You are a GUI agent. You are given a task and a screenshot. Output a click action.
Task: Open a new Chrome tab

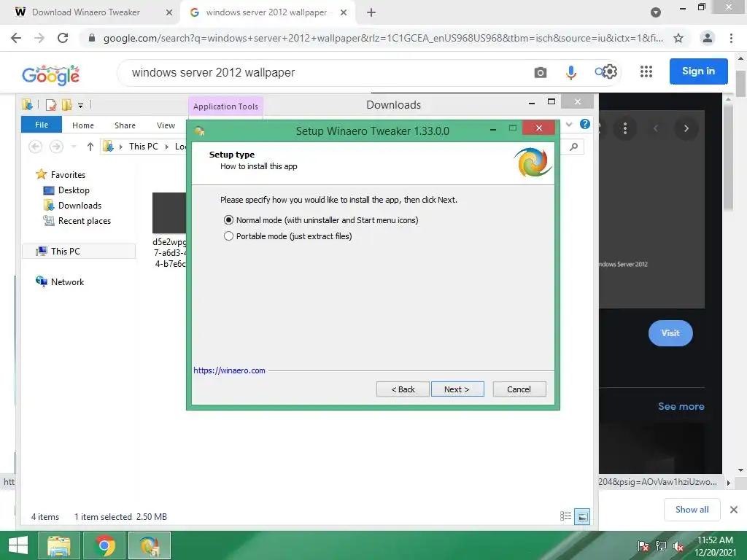click(371, 12)
